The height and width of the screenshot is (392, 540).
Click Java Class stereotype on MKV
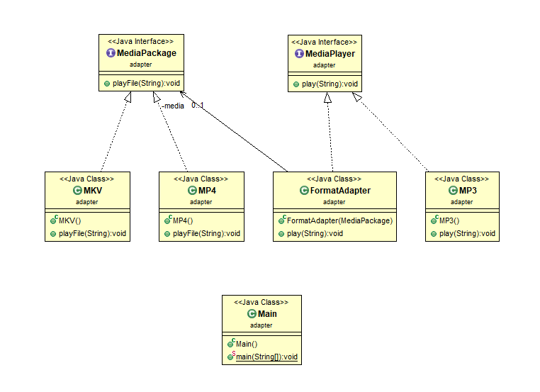click(x=86, y=179)
